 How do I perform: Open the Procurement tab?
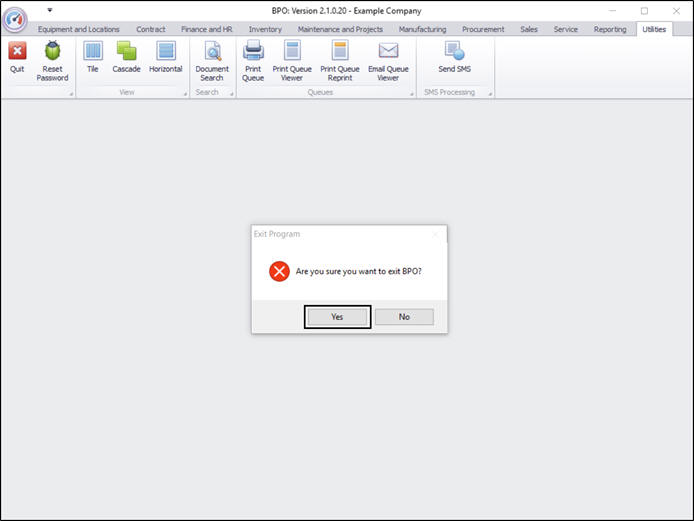click(483, 29)
